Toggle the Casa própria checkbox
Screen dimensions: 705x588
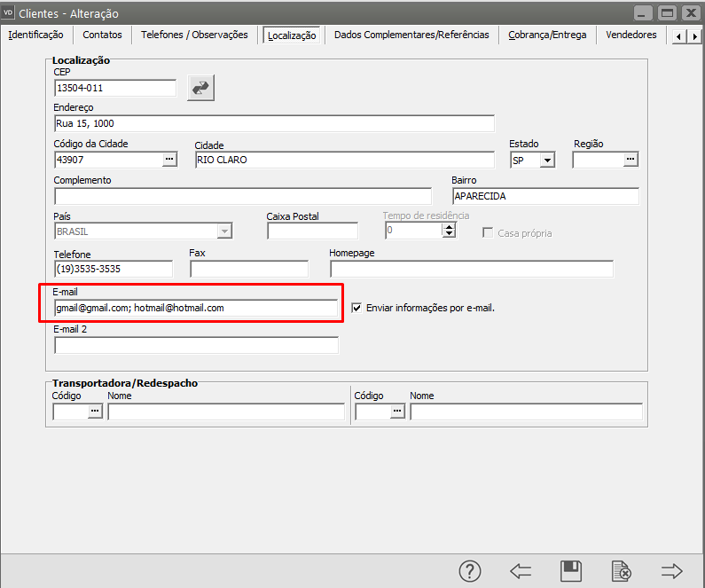pyautogui.click(x=488, y=233)
